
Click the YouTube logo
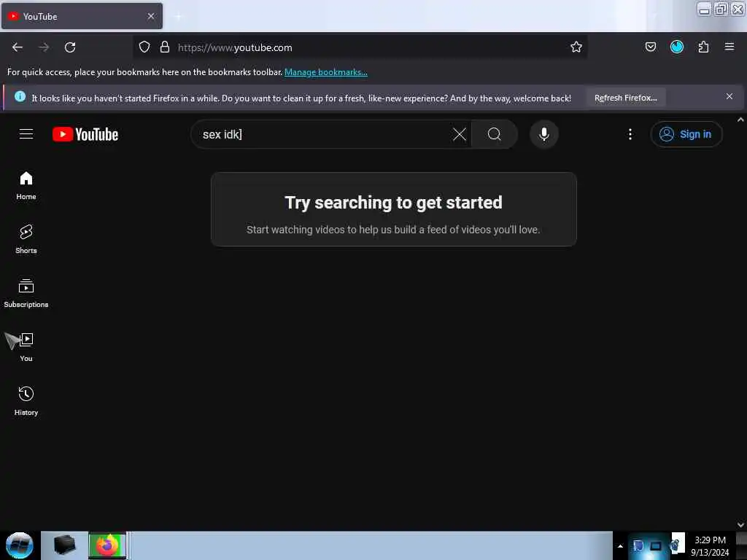(x=85, y=134)
